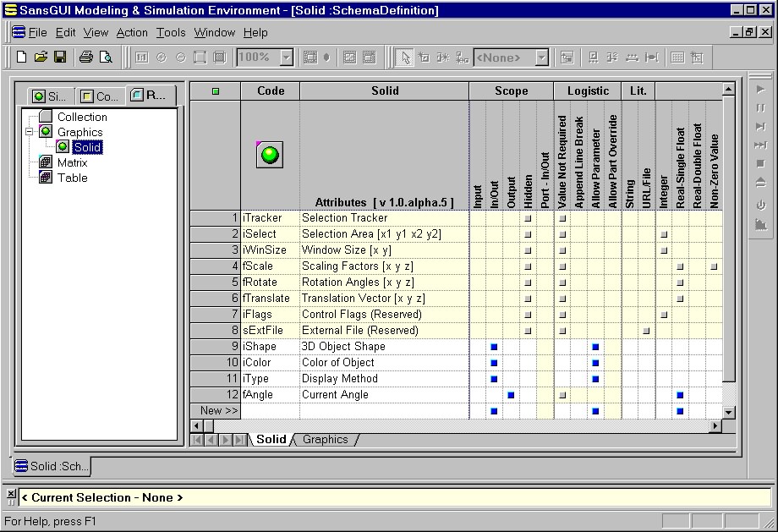Click the Solid :Sch... window tab button
The width and height of the screenshot is (778, 532).
(x=52, y=466)
